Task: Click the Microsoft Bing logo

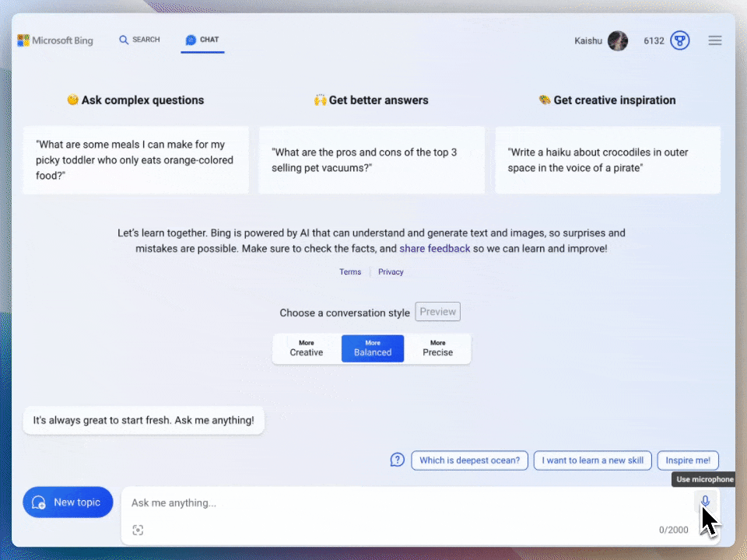Action: (x=55, y=40)
